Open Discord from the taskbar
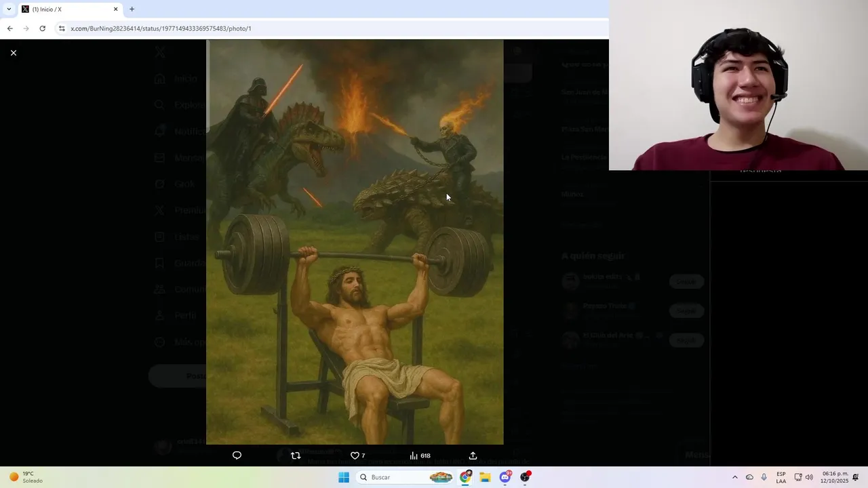868x488 pixels. [505, 477]
